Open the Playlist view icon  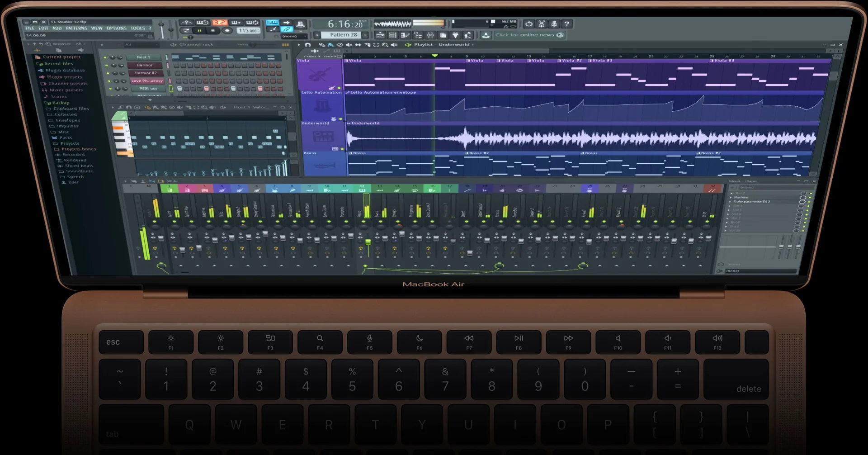tap(380, 35)
